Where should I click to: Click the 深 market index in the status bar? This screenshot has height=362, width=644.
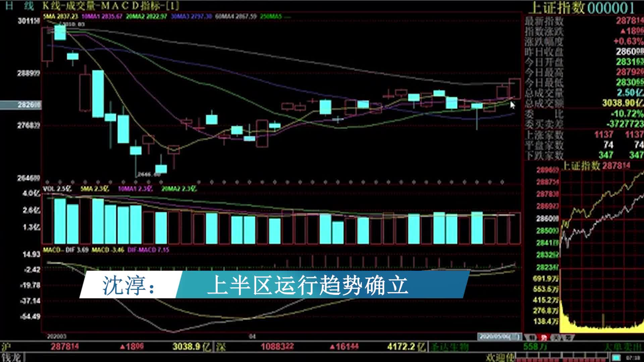[220, 347]
